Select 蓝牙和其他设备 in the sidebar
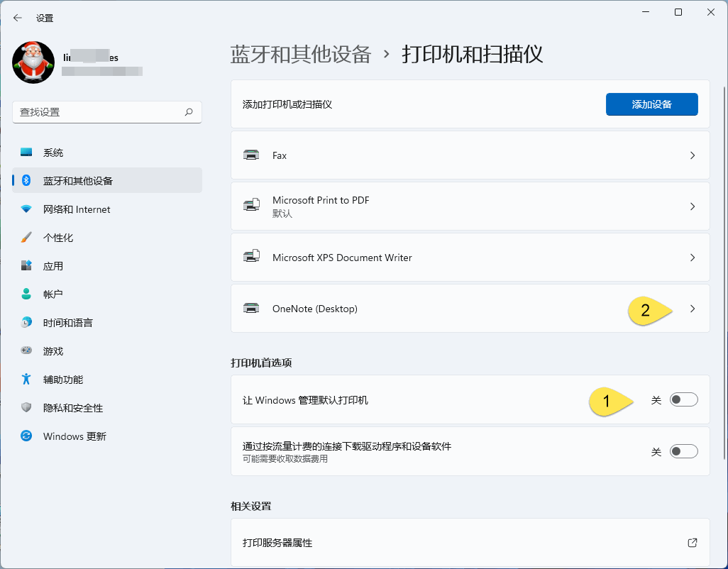This screenshot has height=569, width=728. pyautogui.click(x=107, y=180)
